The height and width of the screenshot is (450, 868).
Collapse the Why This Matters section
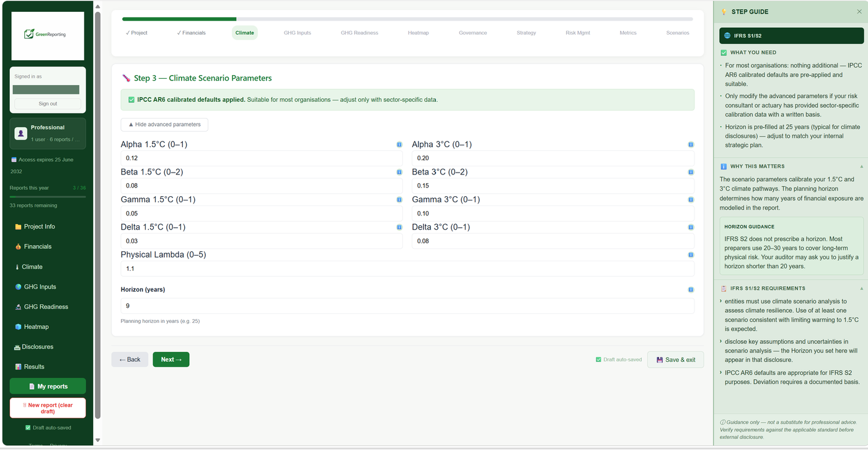[x=861, y=166]
